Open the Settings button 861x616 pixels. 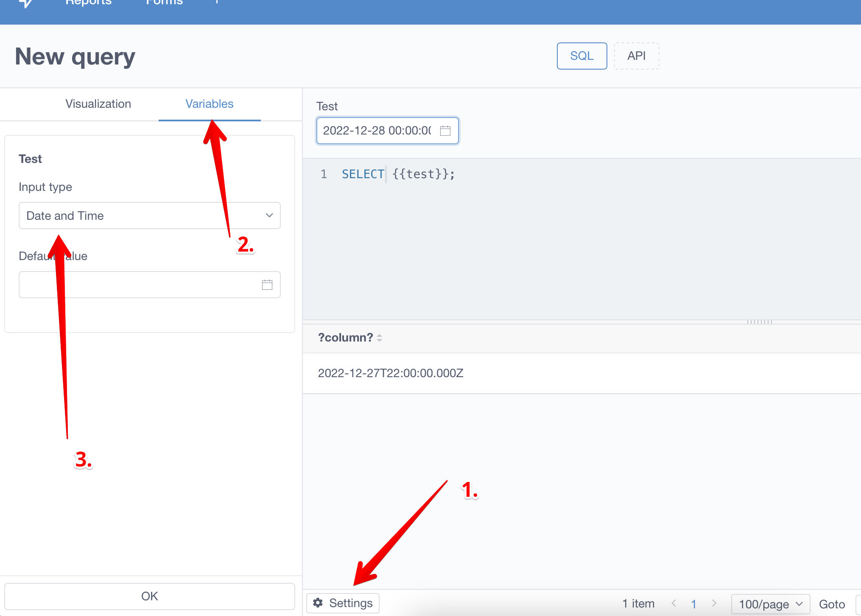[x=343, y=603]
